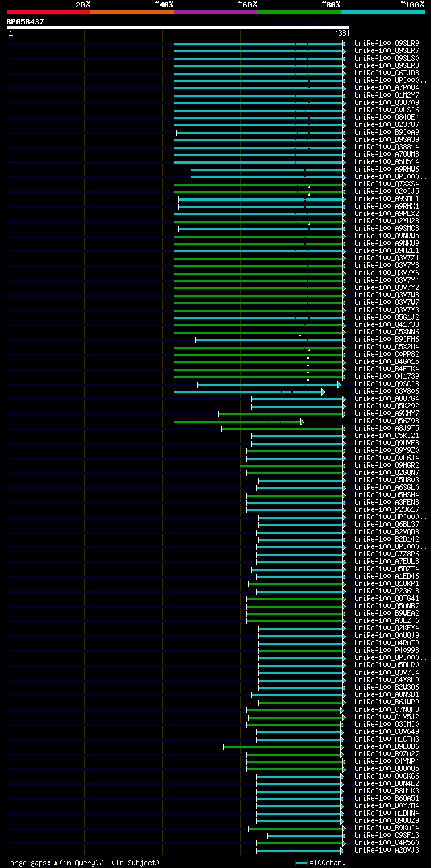The height and width of the screenshot is (868, 431).
Task: Select the UniRef100_A8J9T5 label
Action: click(387, 429)
